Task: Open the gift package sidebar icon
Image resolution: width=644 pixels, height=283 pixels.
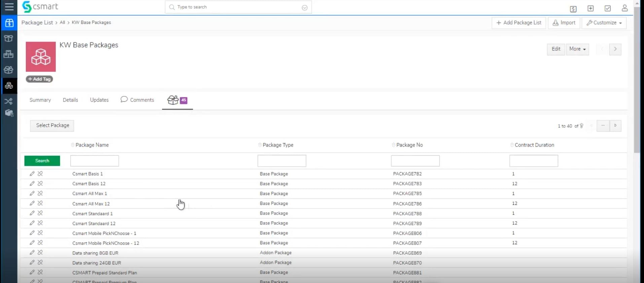Action: tap(9, 70)
